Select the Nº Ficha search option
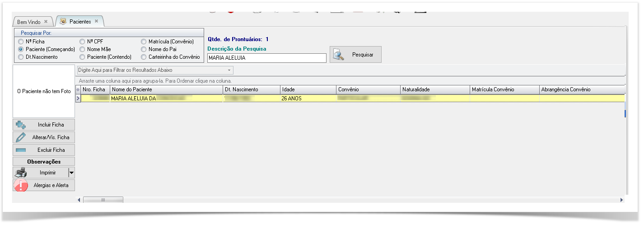 click(x=21, y=42)
